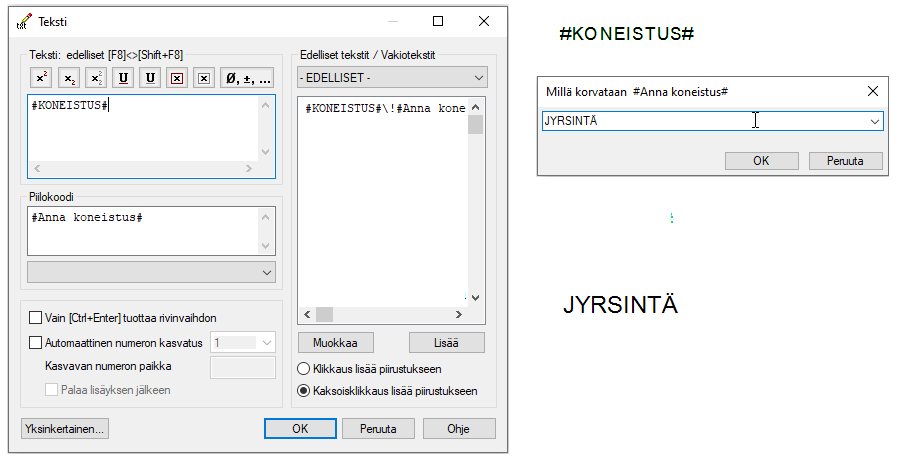Insert subscript with the x₂ button
The width and height of the screenshot is (898, 461).
point(69,78)
